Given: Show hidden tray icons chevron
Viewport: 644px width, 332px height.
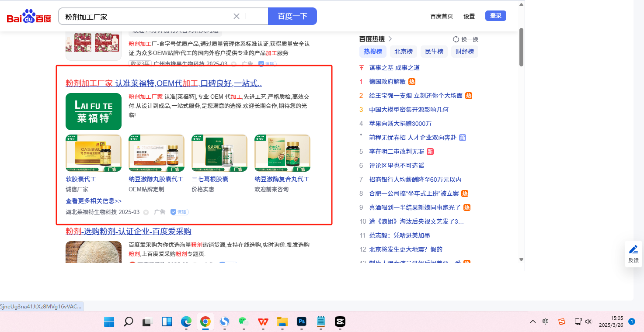Looking at the screenshot, I should point(533,322).
